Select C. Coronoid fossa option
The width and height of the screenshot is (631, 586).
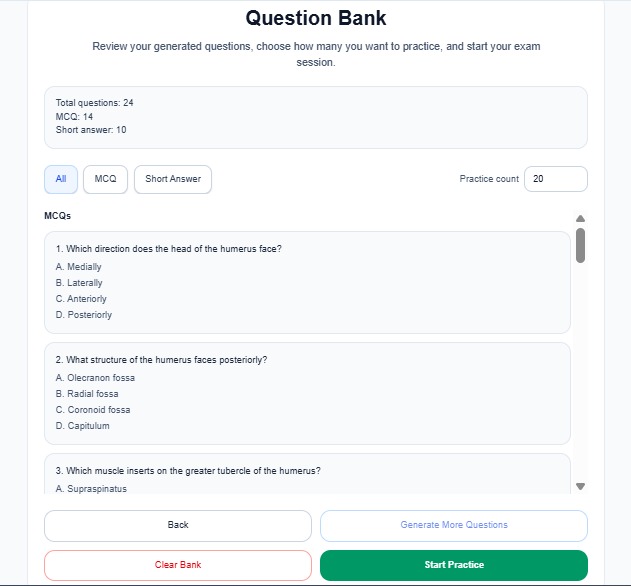click(94, 410)
